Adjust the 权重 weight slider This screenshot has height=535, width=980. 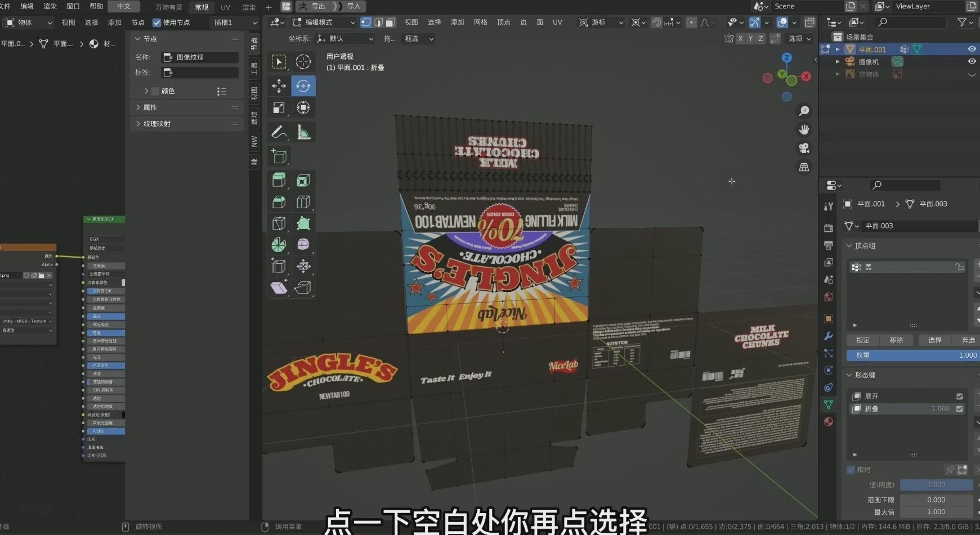pyautogui.click(x=912, y=356)
